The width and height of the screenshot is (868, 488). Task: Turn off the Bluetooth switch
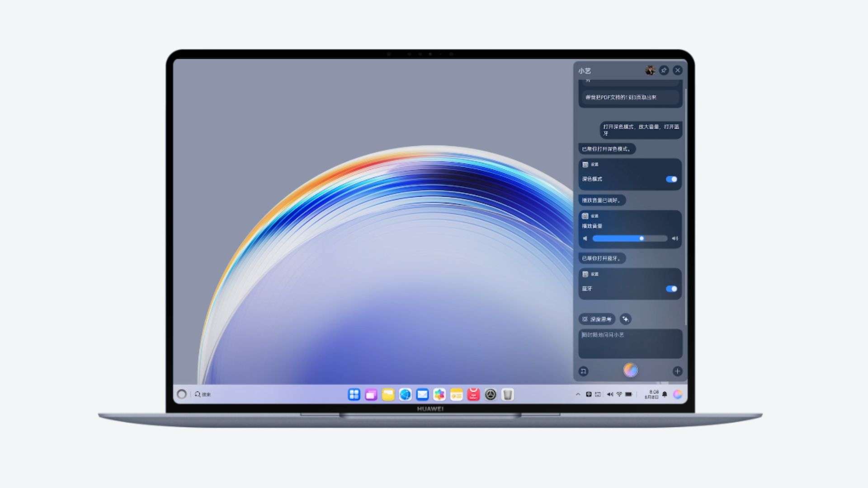[x=671, y=289]
